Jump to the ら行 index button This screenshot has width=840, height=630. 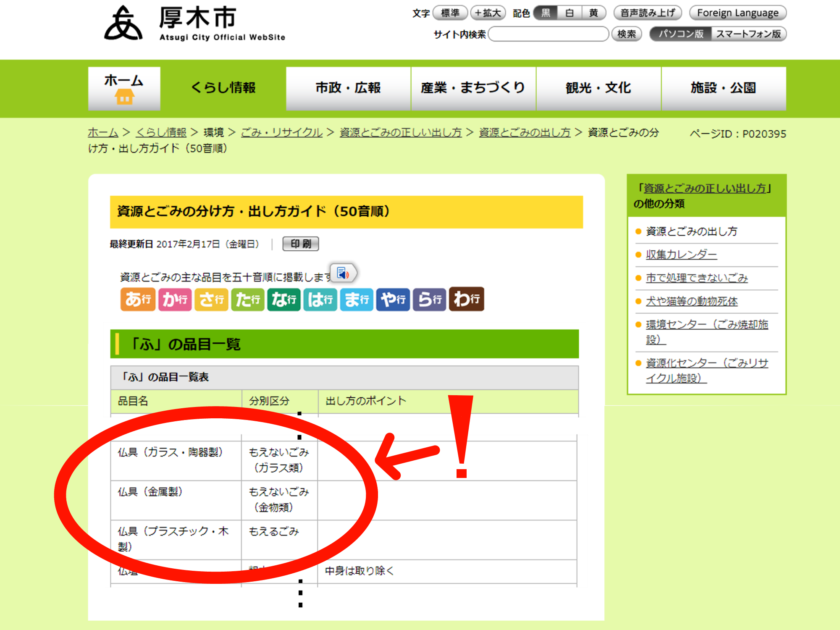(429, 299)
